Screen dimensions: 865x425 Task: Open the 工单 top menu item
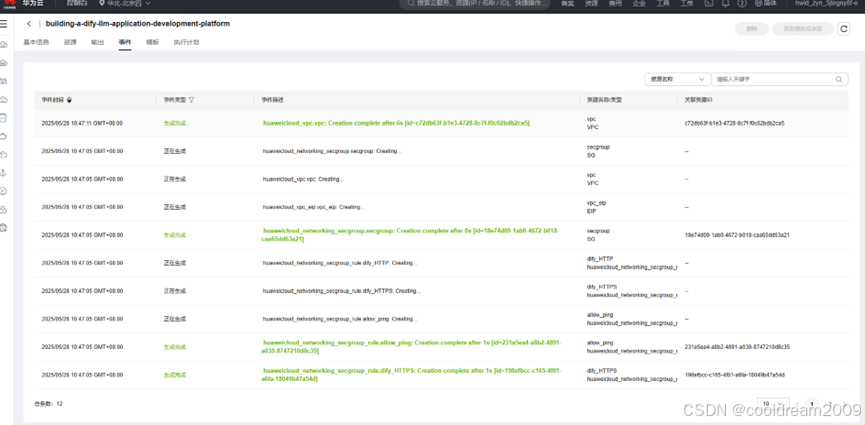[x=686, y=3]
